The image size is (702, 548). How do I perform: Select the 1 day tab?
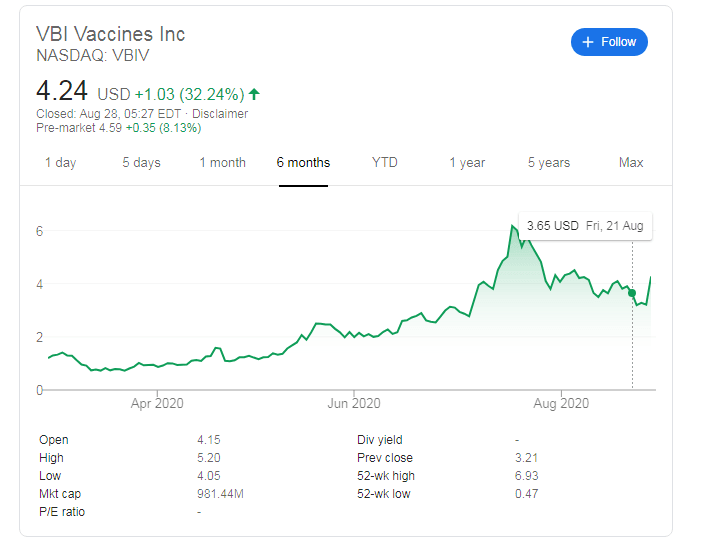click(60, 163)
